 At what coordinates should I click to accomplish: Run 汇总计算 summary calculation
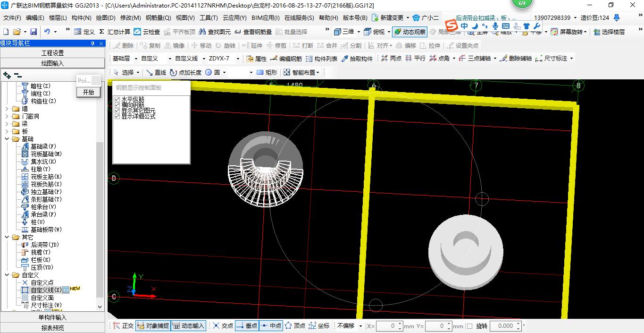pos(114,32)
